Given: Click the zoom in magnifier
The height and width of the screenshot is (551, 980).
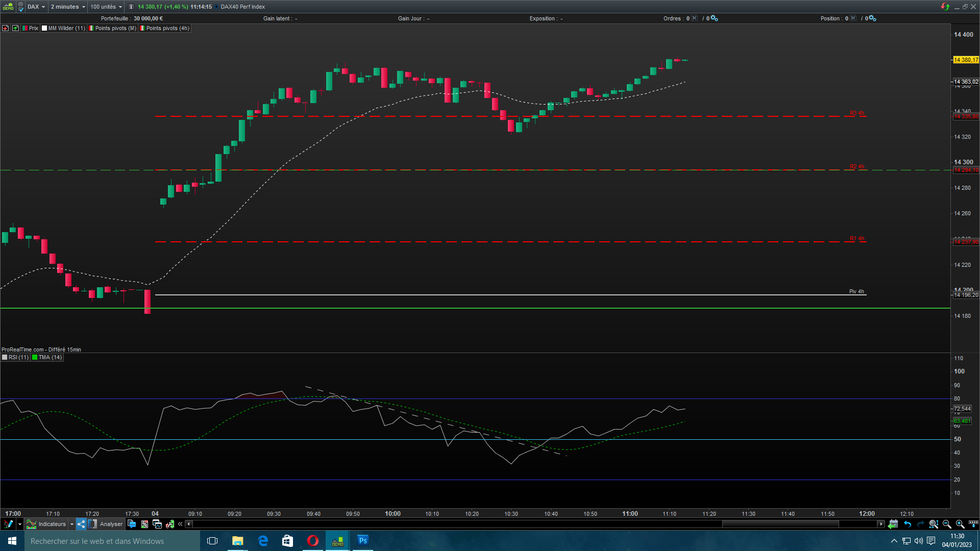Looking at the screenshot, I should [x=960, y=524].
